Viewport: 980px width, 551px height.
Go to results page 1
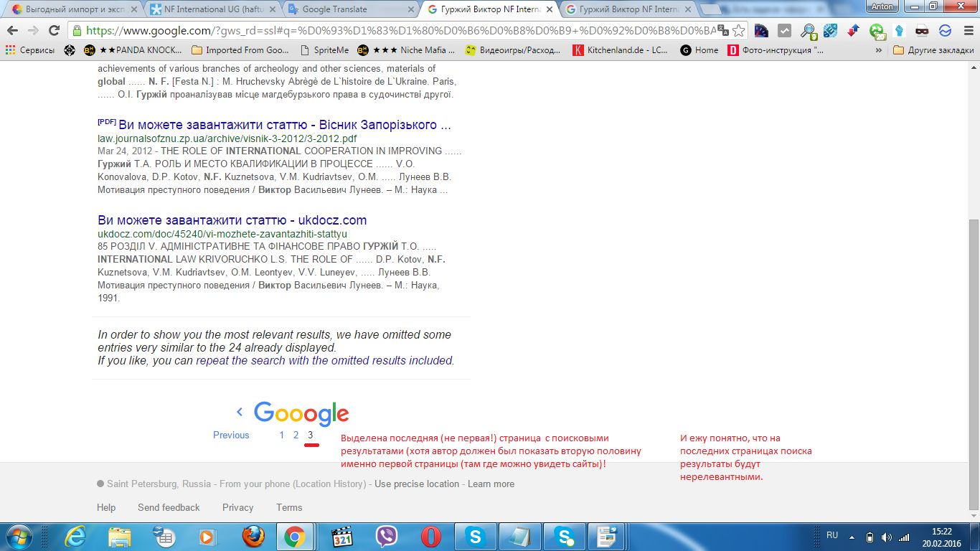[282, 435]
